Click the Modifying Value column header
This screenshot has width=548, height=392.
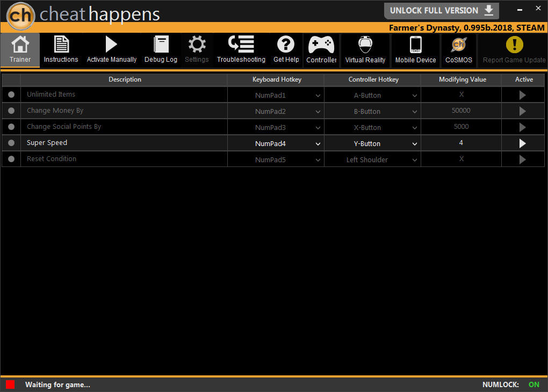coord(462,79)
